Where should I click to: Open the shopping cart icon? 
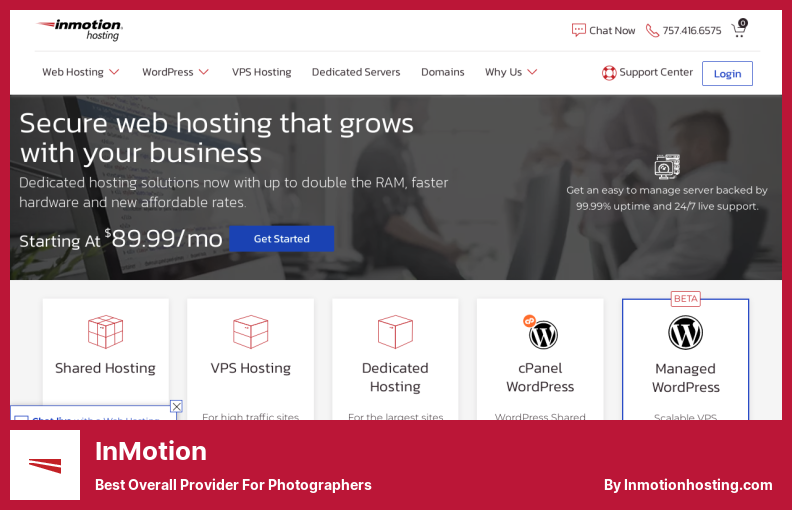tap(739, 29)
